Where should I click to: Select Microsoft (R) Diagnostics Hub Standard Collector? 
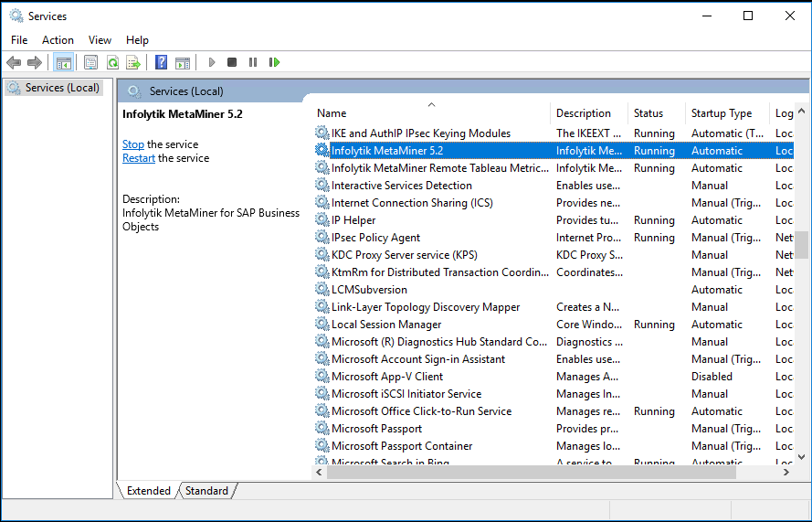[439, 342]
